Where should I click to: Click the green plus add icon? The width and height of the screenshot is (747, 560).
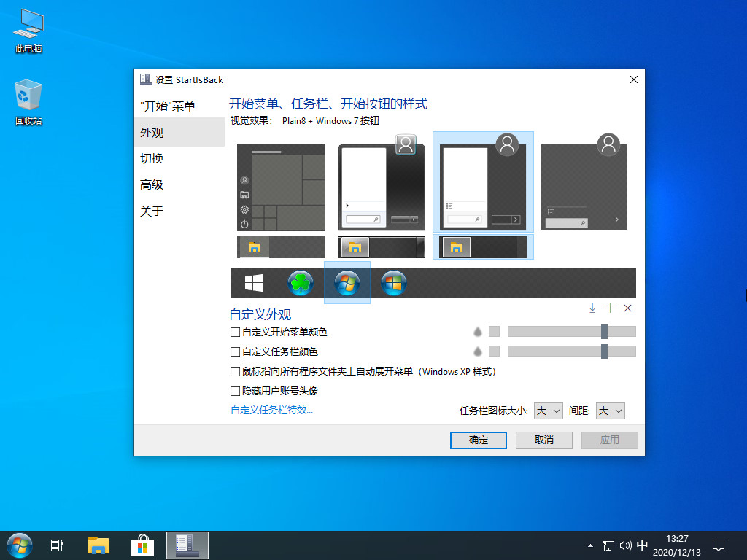coord(611,308)
